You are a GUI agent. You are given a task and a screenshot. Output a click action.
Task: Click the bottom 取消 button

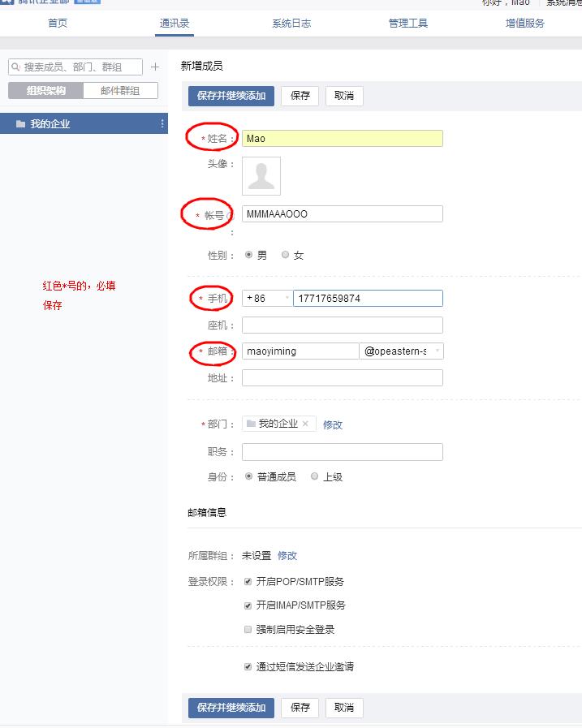click(344, 708)
